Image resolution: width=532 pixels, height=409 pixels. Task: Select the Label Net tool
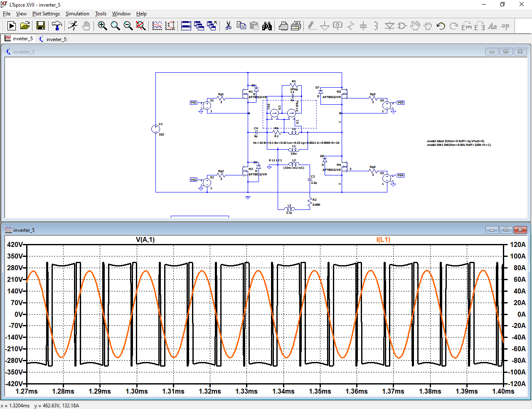coord(338,26)
